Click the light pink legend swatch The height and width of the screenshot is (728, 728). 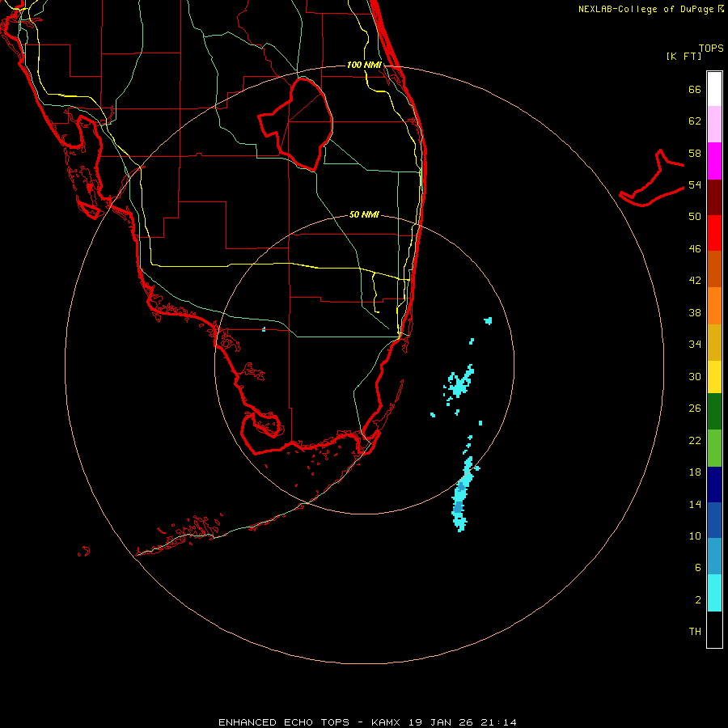[x=714, y=125]
